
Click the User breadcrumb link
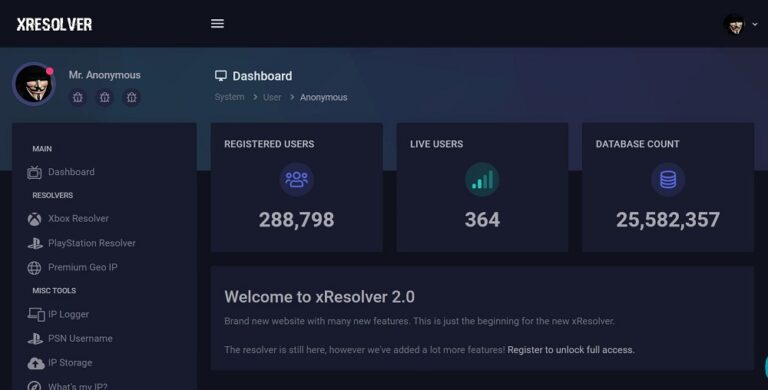[x=272, y=97]
